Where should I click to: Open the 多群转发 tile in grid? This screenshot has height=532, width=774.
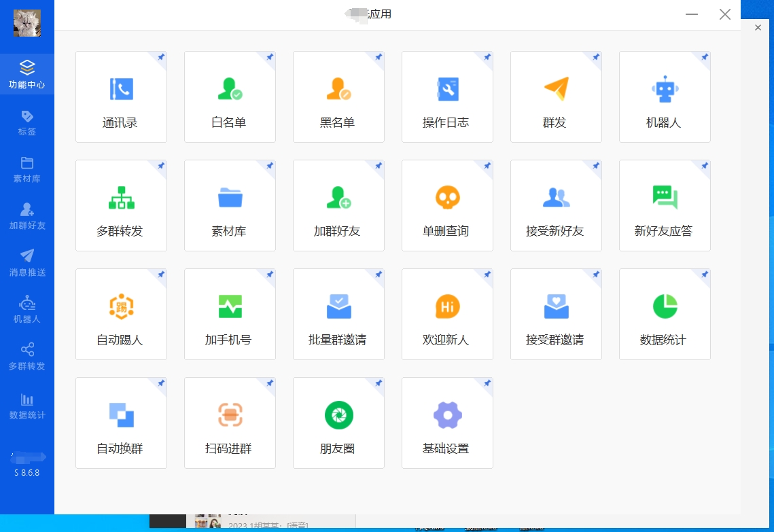coord(121,205)
